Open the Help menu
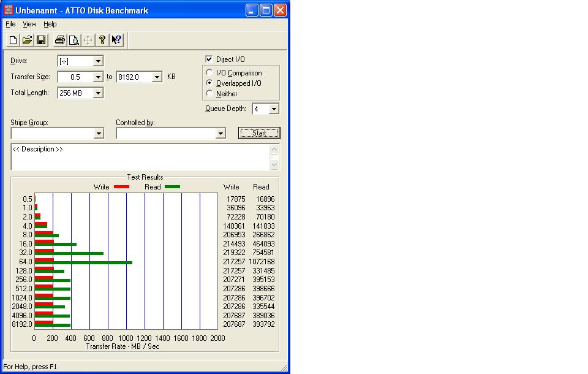 [50, 24]
